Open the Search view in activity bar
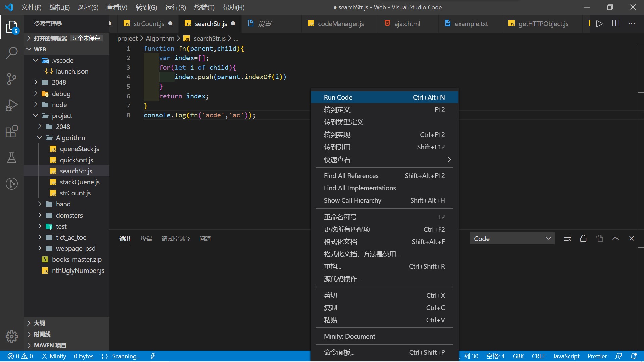Image resolution: width=644 pixels, height=362 pixels. [x=12, y=53]
